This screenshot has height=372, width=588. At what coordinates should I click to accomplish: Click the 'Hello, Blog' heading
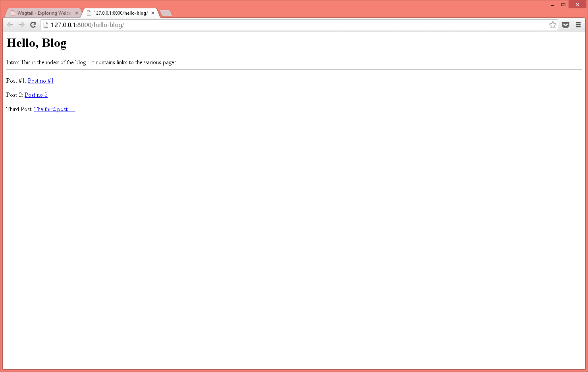click(37, 43)
